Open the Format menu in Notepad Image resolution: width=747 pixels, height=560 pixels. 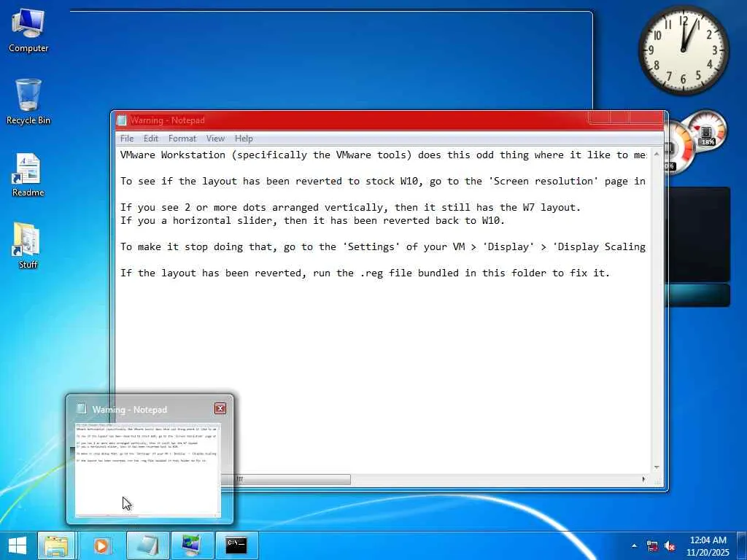(182, 139)
